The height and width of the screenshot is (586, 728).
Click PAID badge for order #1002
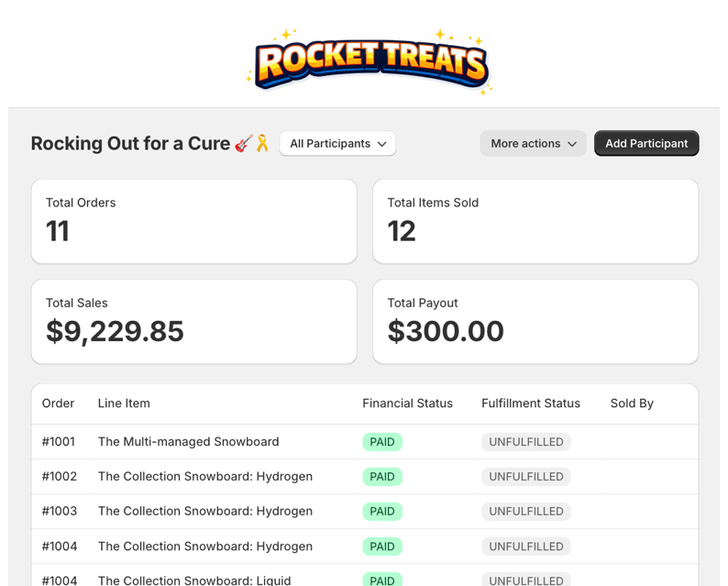coord(382,477)
